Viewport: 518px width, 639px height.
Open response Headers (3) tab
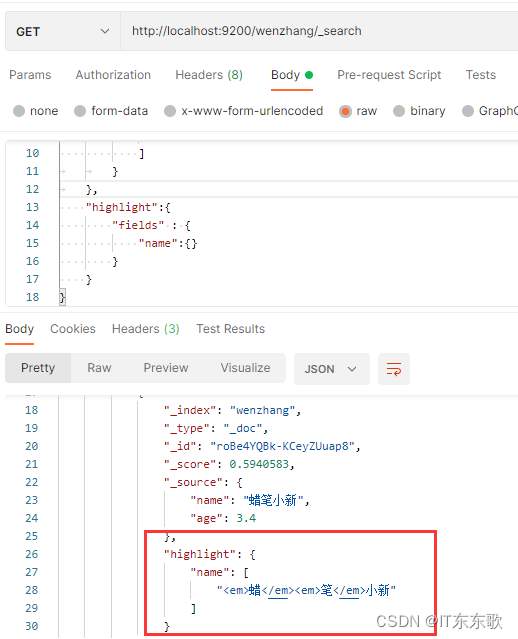146,329
